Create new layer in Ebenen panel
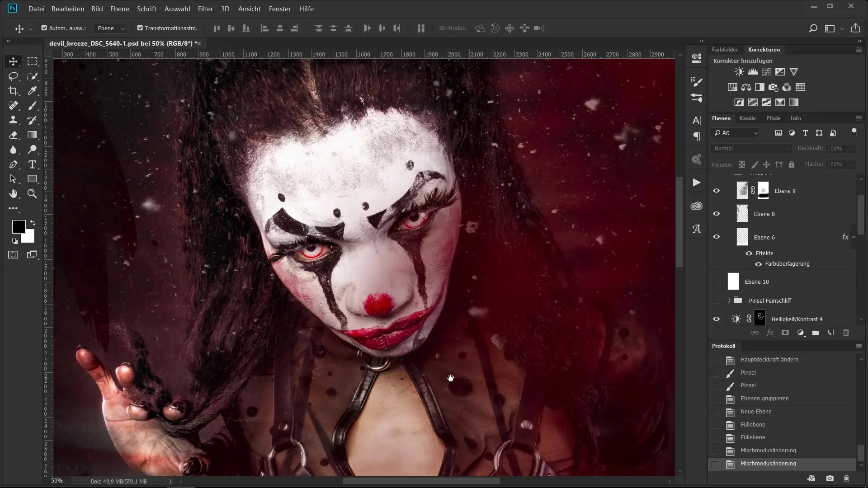This screenshot has height=488, width=868. pyautogui.click(x=831, y=333)
